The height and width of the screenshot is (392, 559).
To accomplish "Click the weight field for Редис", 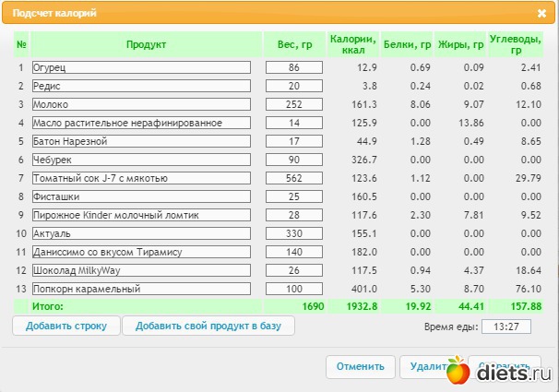I will (x=294, y=86).
